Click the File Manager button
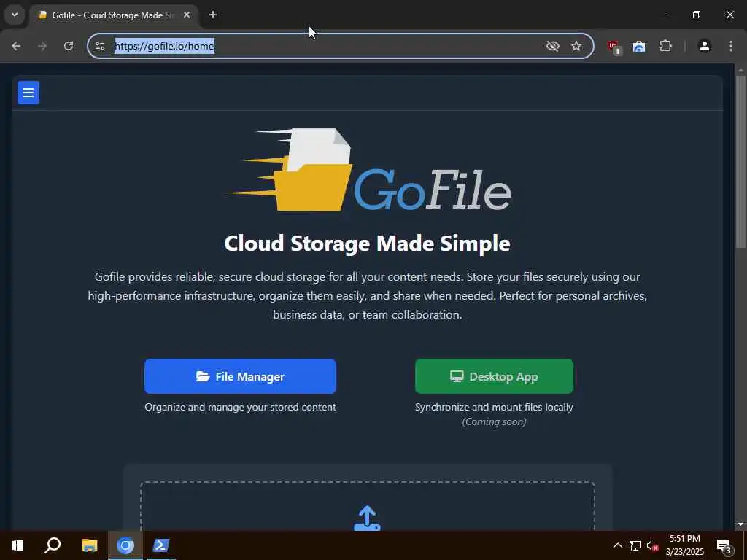 click(x=240, y=376)
